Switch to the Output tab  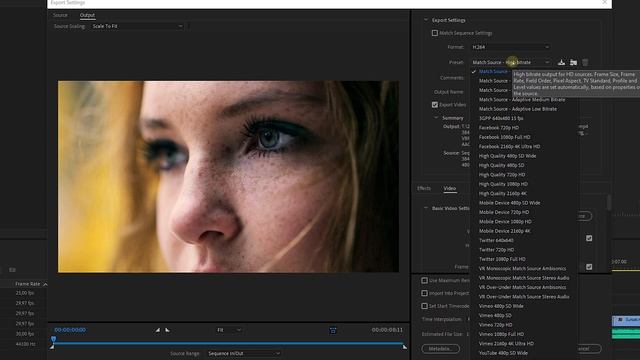(x=87, y=15)
